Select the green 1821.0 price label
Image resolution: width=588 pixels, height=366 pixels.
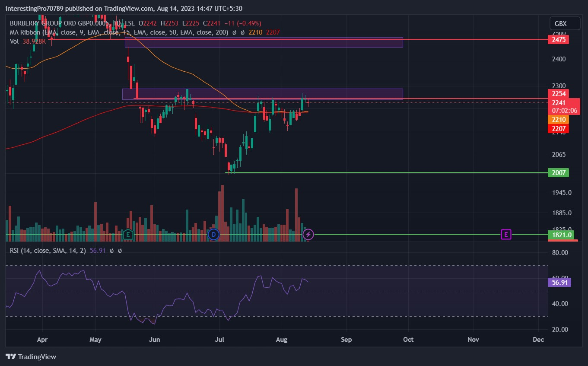point(561,235)
